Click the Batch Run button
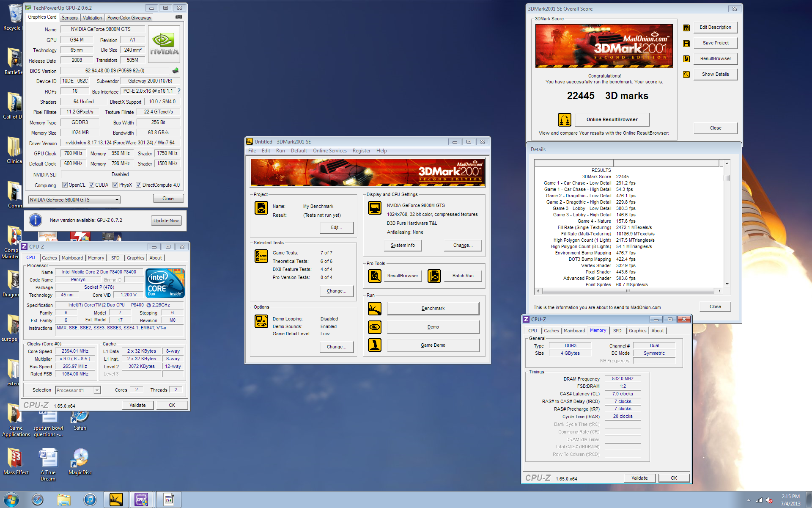Viewport: 812px width, 508px height. (x=463, y=276)
